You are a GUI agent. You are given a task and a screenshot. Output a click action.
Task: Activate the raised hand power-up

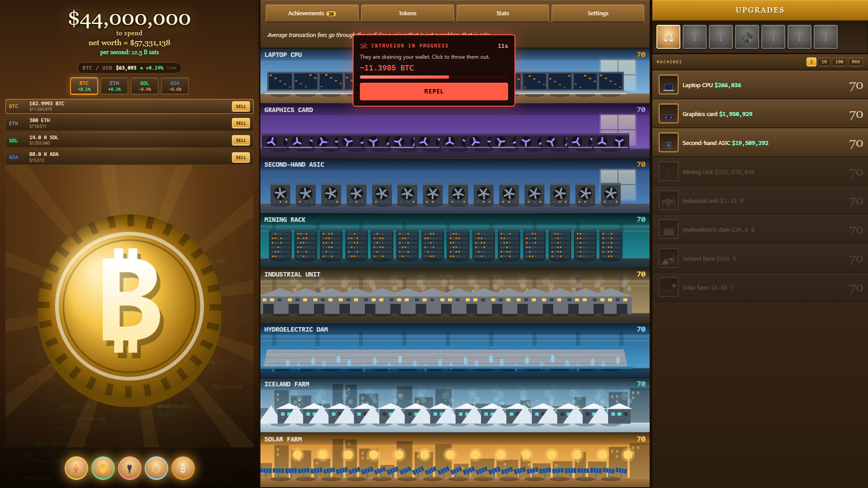click(103, 468)
